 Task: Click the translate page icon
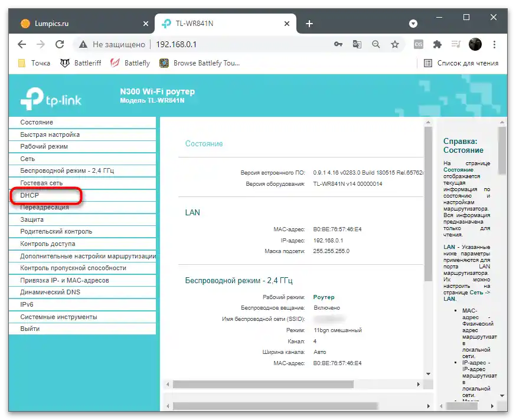357,44
